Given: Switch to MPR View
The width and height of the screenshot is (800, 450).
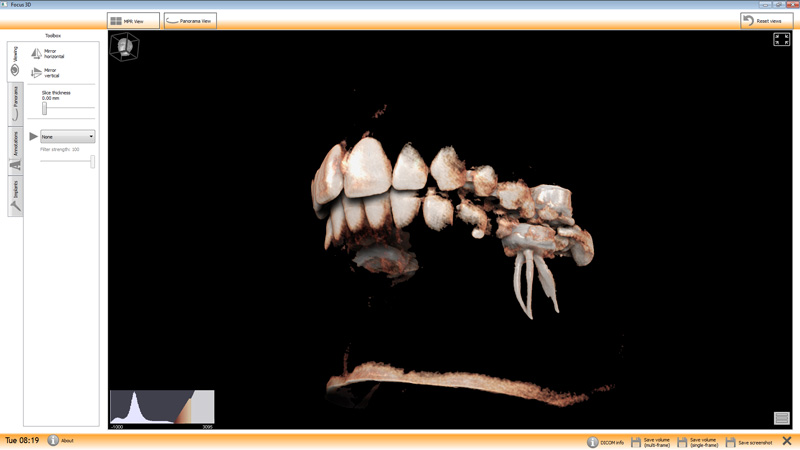Looking at the screenshot, I should pos(133,21).
